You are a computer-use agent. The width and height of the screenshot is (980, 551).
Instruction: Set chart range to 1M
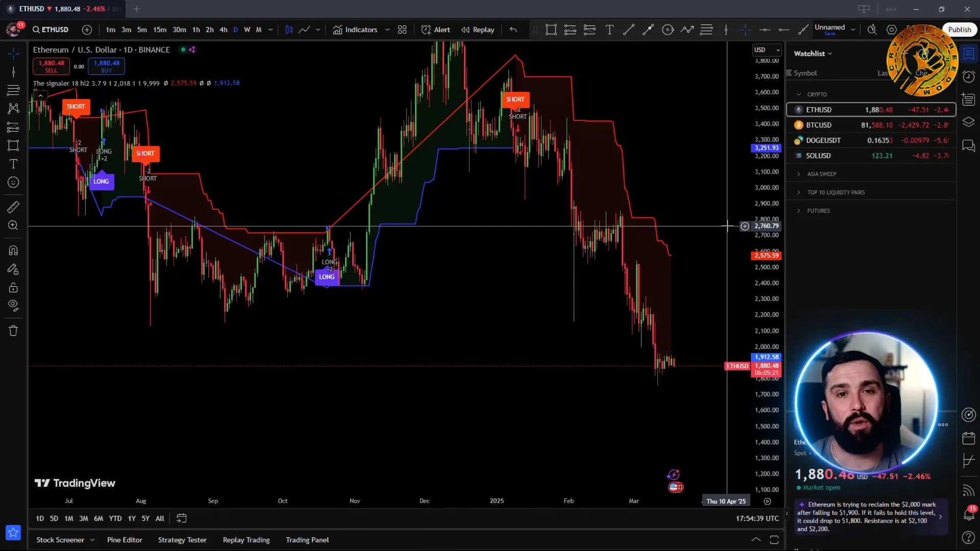click(x=69, y=518)
